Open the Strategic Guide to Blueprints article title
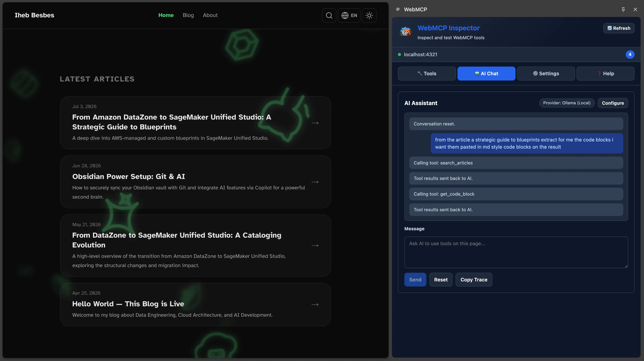The width and height of the screenshot is (644, 361). click(x=172, y=122)
